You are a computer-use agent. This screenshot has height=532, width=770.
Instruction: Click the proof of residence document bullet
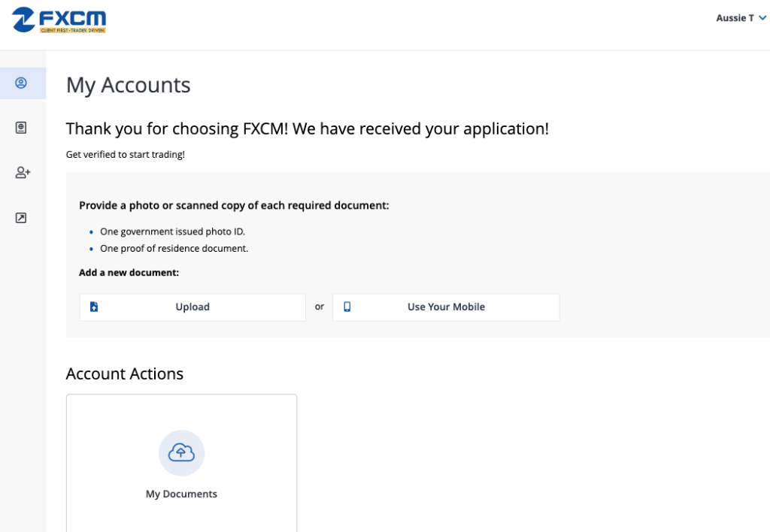pos(173,248)
